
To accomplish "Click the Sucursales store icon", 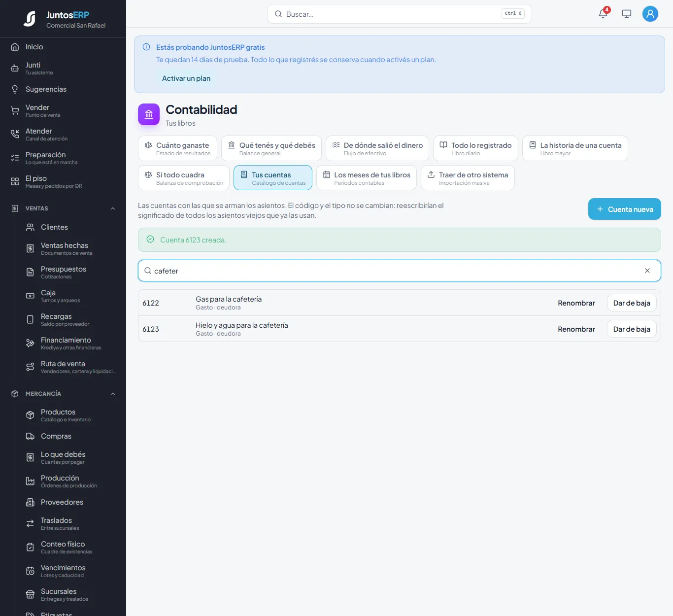I will tap(30, 595).
